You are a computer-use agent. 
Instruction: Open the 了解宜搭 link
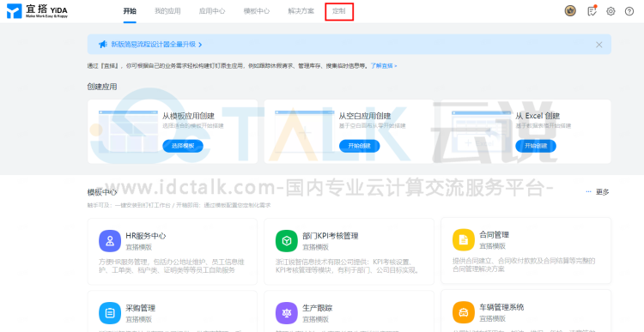click(x=384, y=66)
